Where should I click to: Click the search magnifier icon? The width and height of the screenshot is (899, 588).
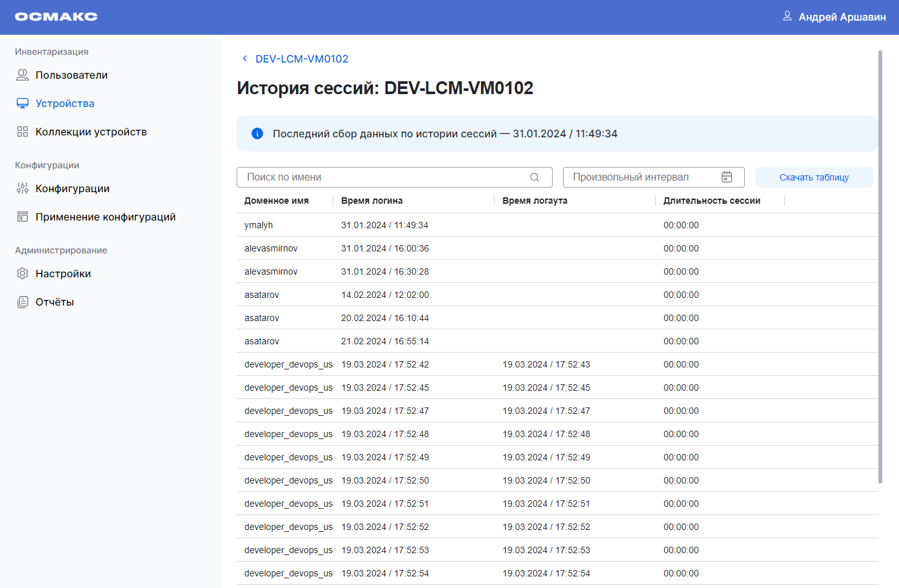pos(535,177)
